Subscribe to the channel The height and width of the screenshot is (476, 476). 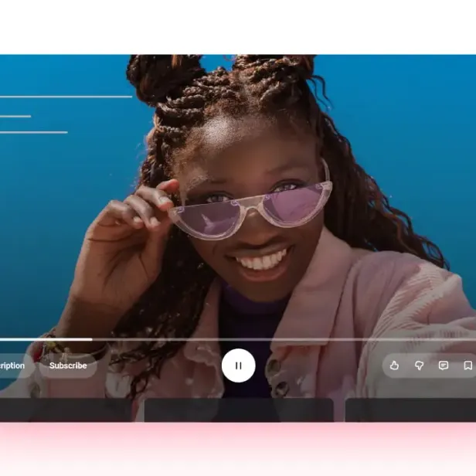point(68,365)
